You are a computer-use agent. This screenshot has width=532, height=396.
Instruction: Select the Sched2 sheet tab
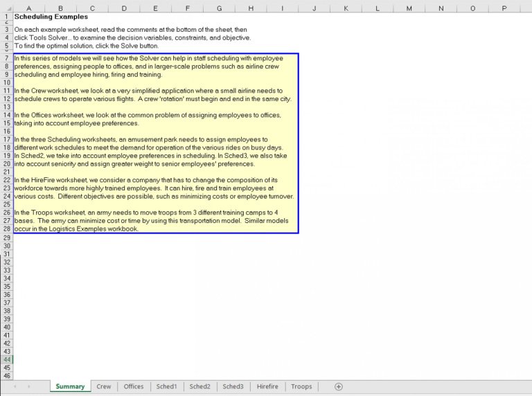pyautogui.click(x=199, y=386)
